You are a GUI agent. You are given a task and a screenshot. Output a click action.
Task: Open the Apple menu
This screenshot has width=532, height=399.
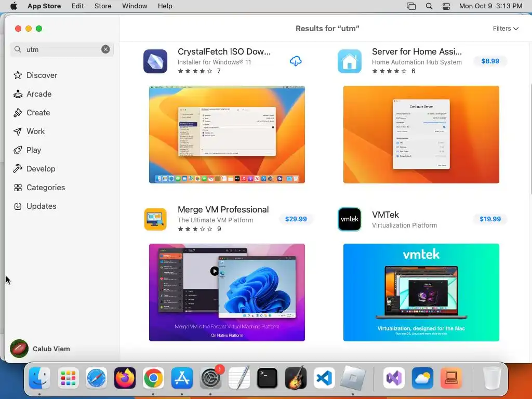pyautogui.click(x=14, y=6)
